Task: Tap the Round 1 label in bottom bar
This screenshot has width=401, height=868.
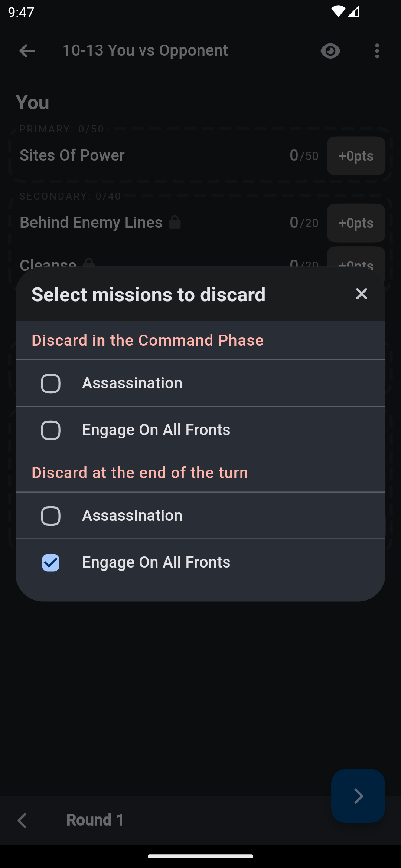Action: [x=95, y=820]
